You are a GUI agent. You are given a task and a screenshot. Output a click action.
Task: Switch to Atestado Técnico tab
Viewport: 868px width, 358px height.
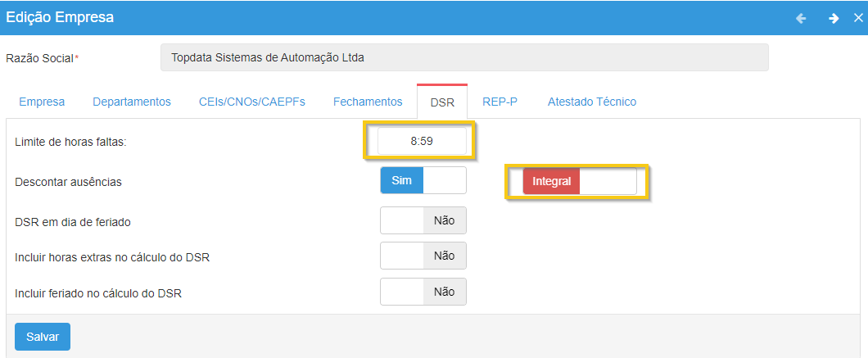(591, 102)
